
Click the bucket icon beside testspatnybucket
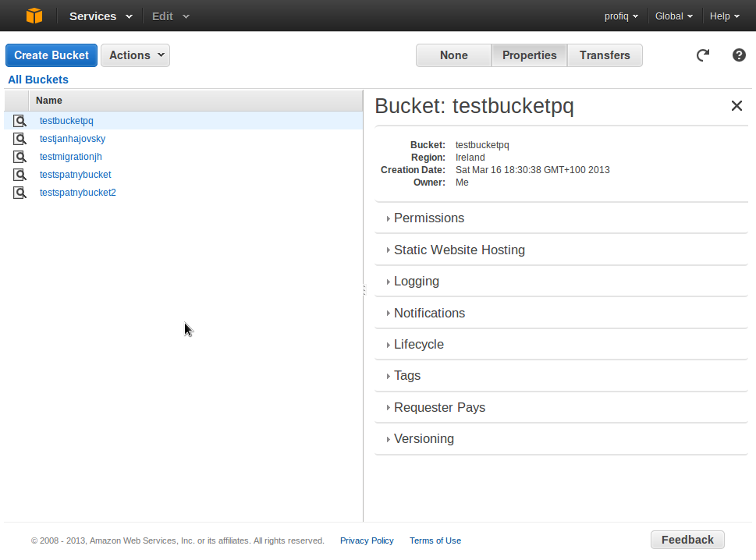tap(20, 175)
